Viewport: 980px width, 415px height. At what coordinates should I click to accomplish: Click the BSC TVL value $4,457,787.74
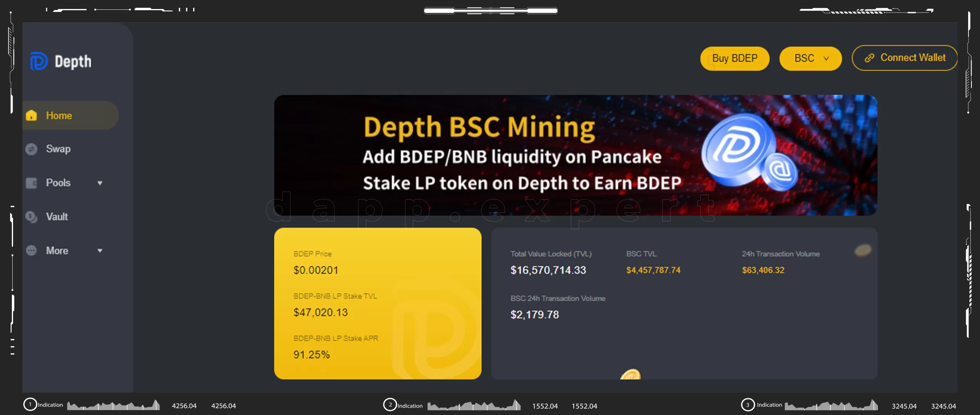(653, 270)
